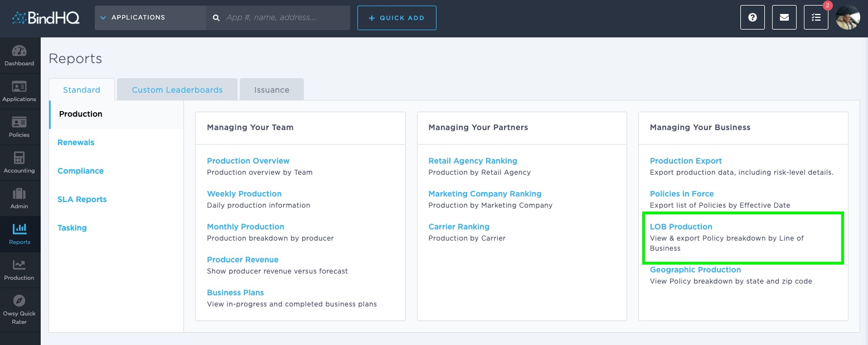Click 'Production by Retail Agency' text
The width and height of the screenshot is (868, 345).
pos(479,172)
